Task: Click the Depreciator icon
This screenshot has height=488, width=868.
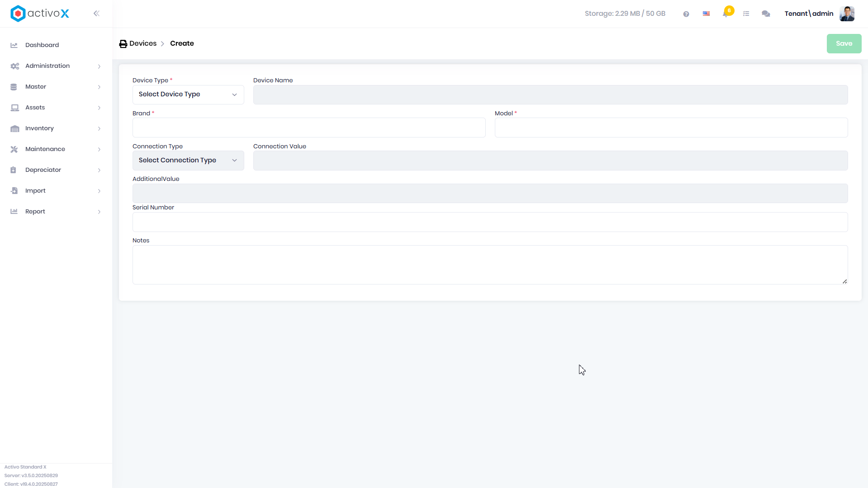Action: pos(13,170)
